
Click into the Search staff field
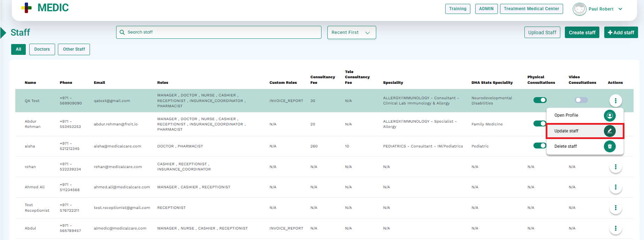coord(219,32)
